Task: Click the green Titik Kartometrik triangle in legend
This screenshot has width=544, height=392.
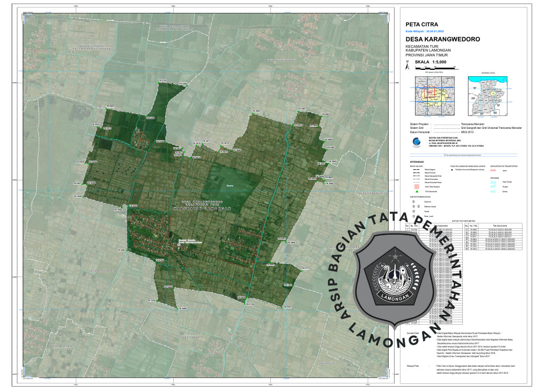Action: (417, 192)
